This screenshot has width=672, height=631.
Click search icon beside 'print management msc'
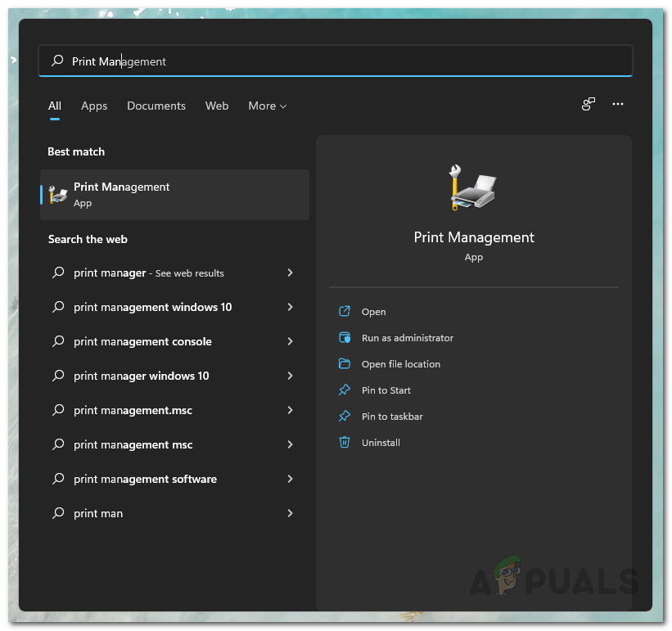coord(58,444)
